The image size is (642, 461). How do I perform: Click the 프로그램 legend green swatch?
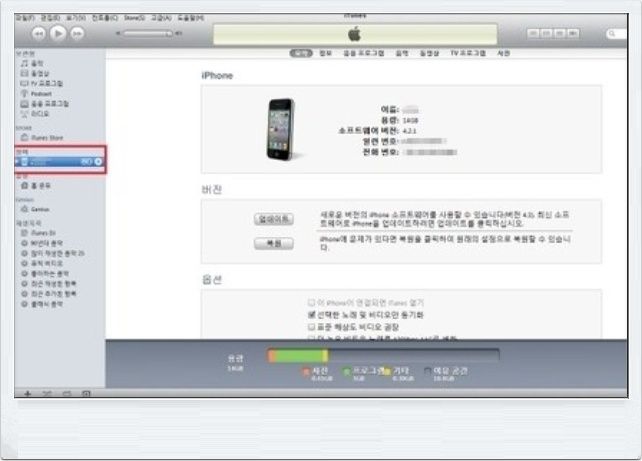coord(347,371)
